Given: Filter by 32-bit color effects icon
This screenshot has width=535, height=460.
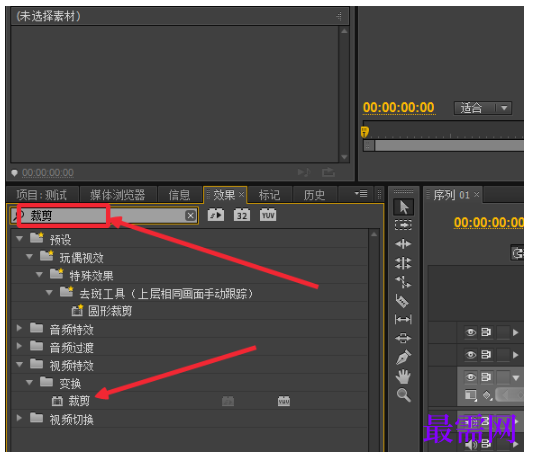Looking at the screenshot, I should tap(242, 215).
